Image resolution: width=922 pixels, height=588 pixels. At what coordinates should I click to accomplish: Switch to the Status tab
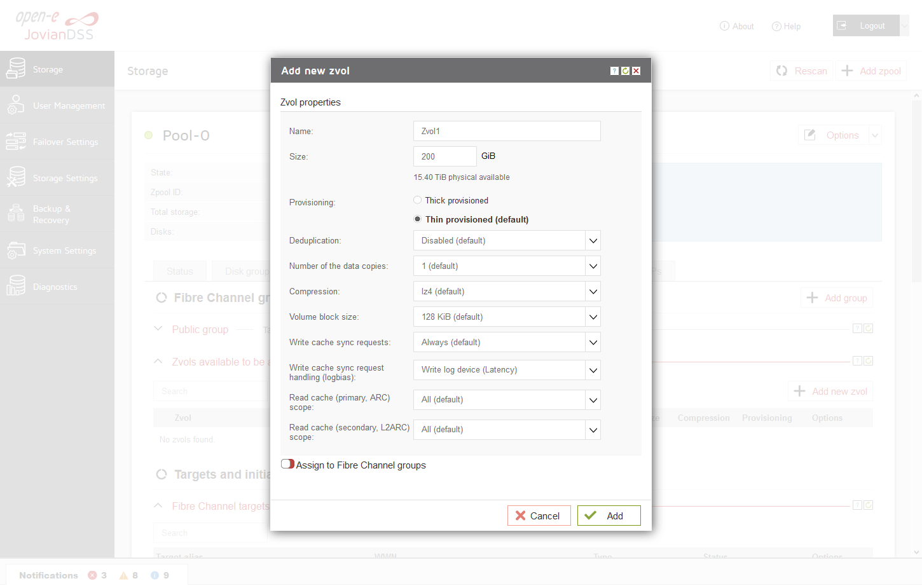point(180,271)
